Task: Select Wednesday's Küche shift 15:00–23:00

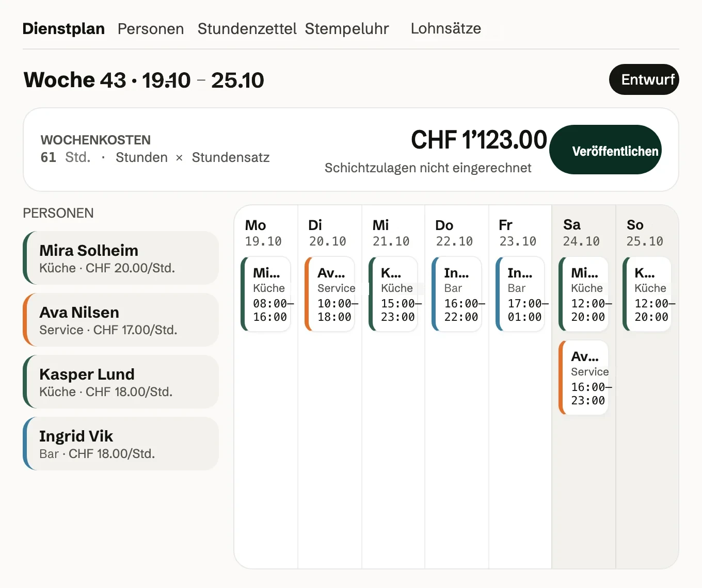Action: pyautogui.click(x=393, y=294)
